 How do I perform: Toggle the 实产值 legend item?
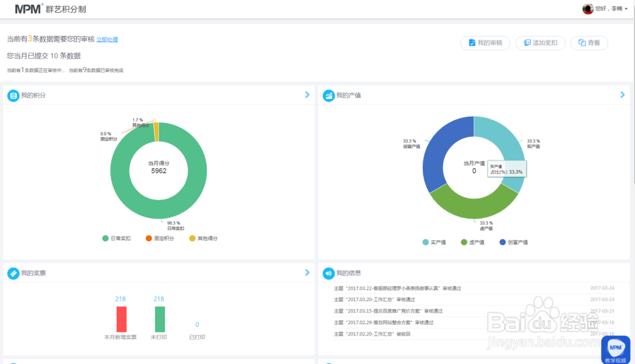pos(434,242)
